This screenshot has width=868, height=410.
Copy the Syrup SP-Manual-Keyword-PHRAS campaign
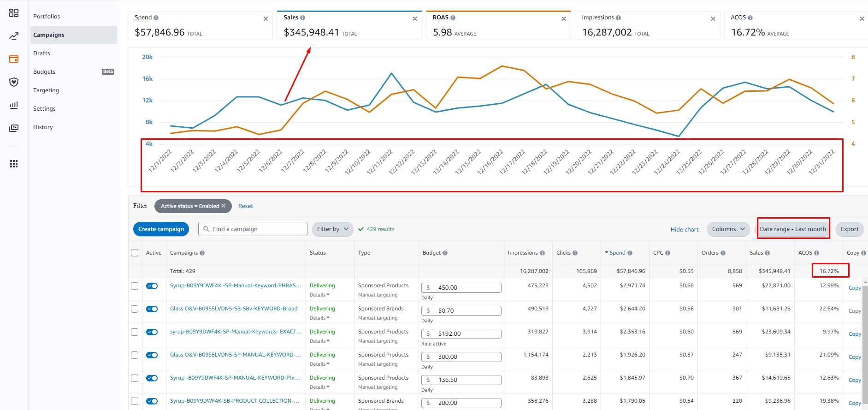tap(855, 288)
